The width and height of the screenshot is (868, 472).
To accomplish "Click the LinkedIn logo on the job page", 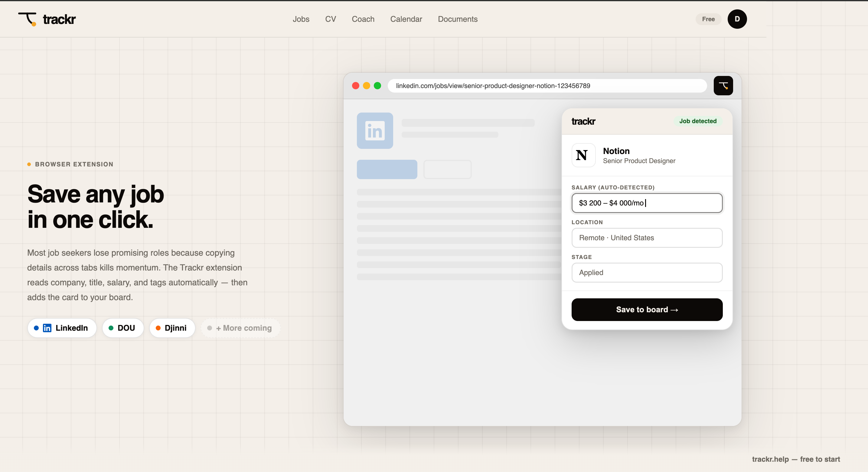I will pyautogui.click(x=375, y=131).
